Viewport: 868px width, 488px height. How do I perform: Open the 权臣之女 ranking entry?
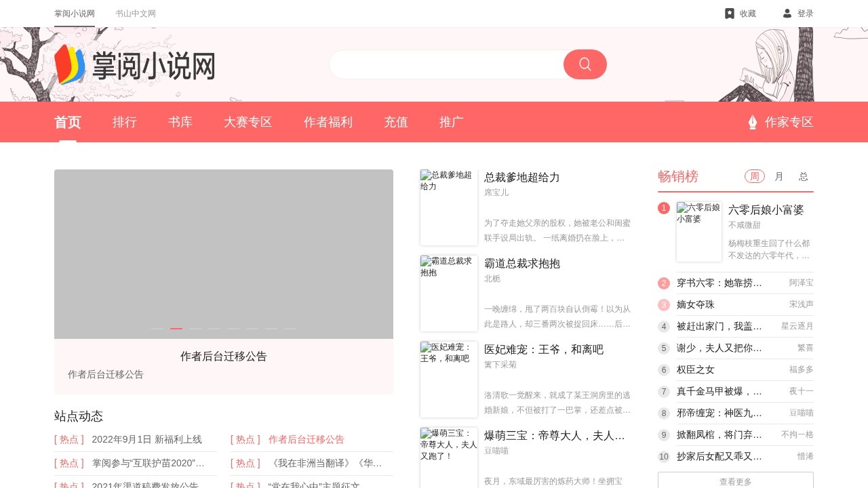tap(696, 369)
